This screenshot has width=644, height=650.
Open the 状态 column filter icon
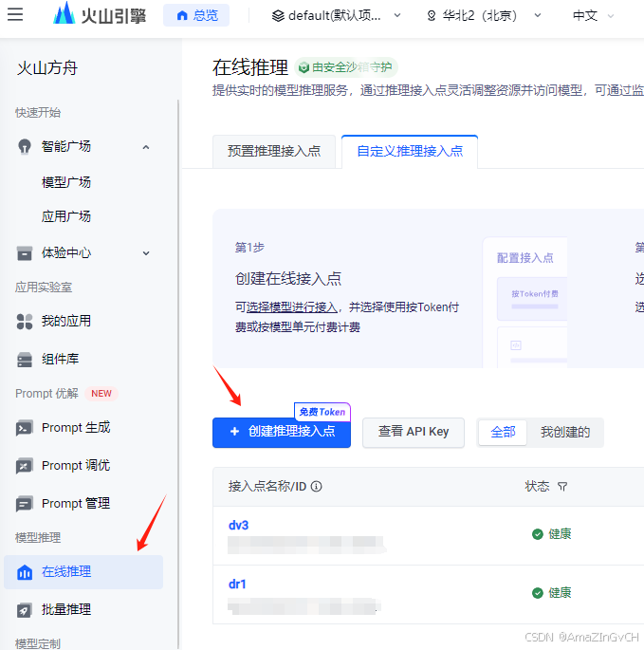coord(562,486)
